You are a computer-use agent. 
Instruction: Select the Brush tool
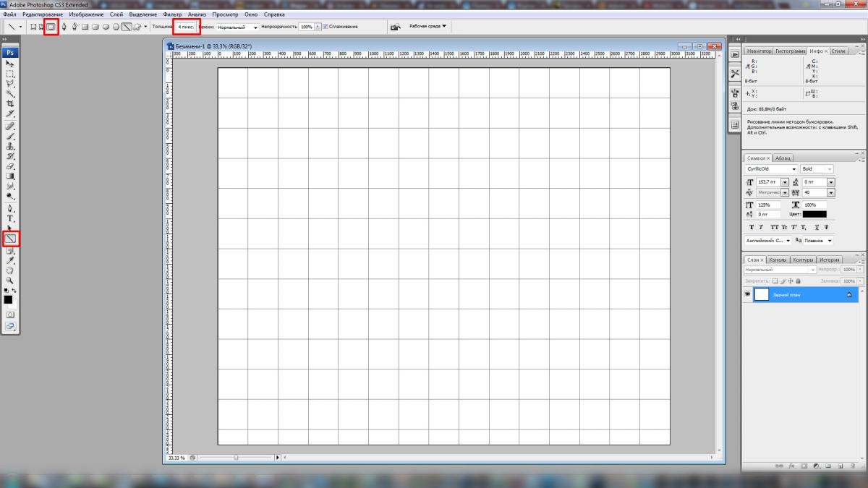click(11, 136)
